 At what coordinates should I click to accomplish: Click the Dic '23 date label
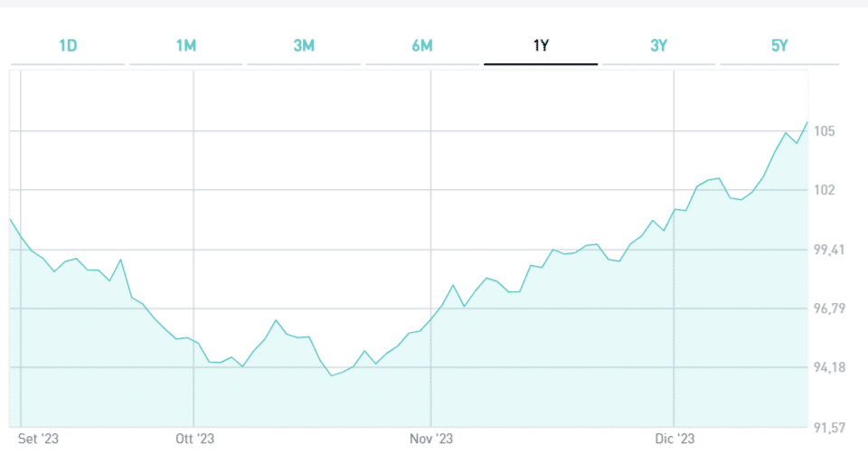(674, 440)
